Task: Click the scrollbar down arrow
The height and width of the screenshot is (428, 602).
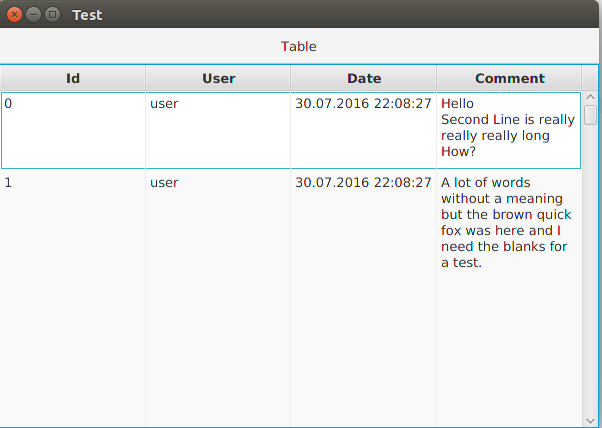Action: click(x=590, y=421)
